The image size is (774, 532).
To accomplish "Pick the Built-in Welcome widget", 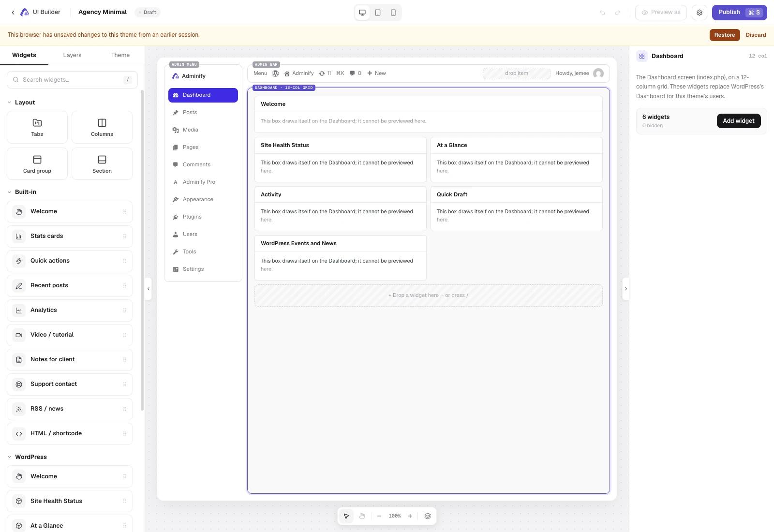I will click(70, 212).
